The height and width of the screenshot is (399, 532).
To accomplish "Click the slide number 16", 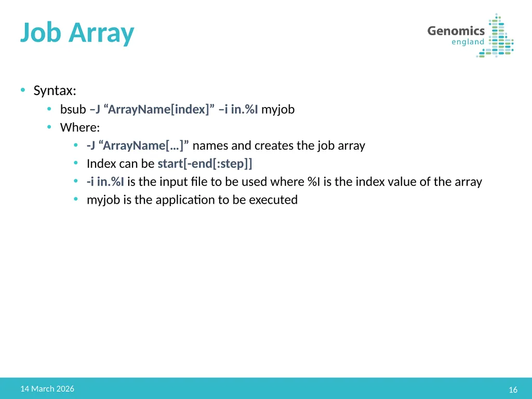I will 513,390.
